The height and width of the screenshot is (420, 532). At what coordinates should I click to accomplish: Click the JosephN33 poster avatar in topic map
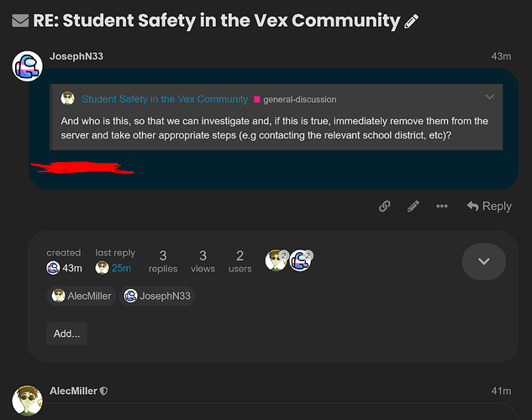300,260
